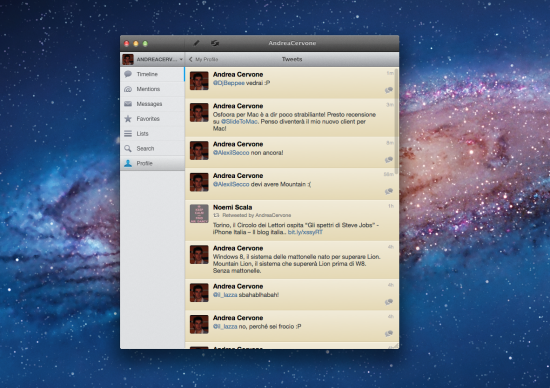The height and width of the screenshot is (388, 550).
Task: Click the Profile person icon
Action: click(128, 163)
